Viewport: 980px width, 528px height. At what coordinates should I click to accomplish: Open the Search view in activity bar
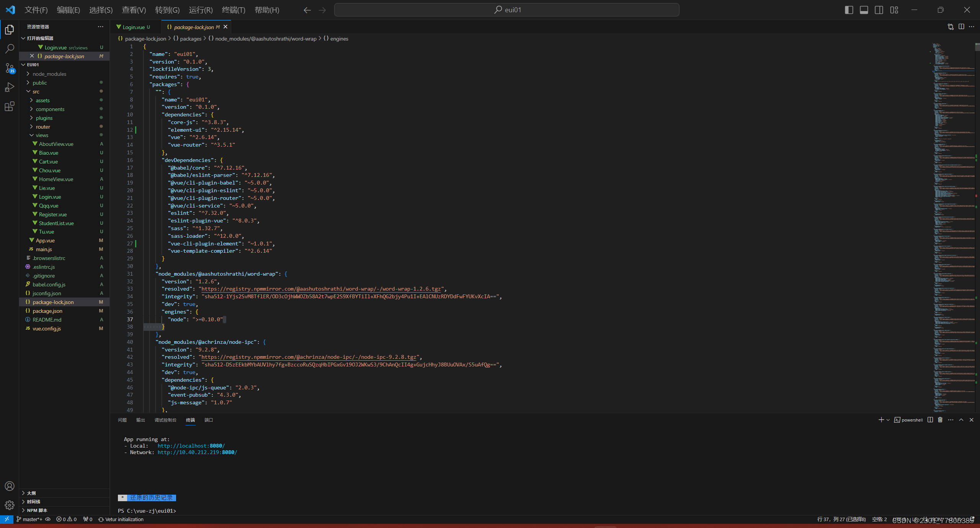[x=10, y=49]
